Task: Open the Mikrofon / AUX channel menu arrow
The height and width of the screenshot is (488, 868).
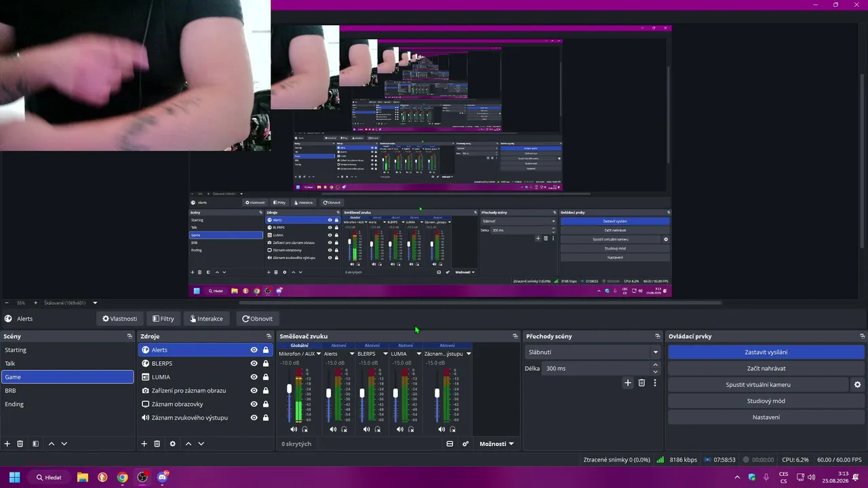Action: (319, 354)
